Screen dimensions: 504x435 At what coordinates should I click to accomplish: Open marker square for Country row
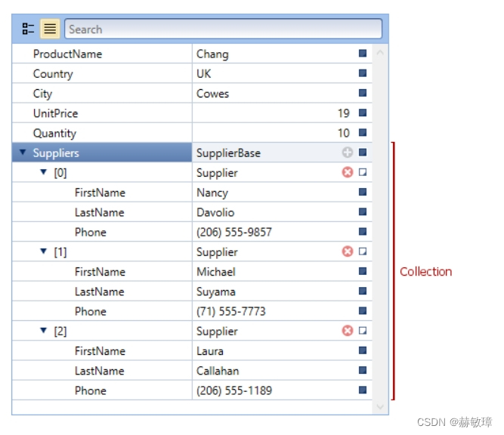363,73
